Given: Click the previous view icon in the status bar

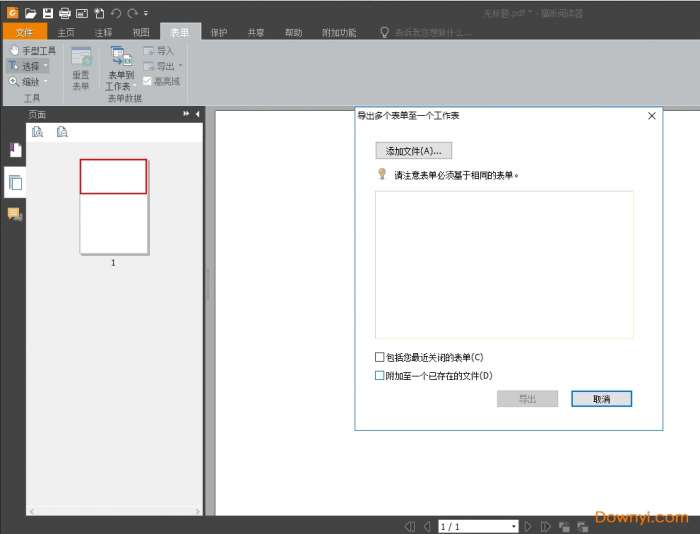Looking at the screenshot, I should [564, 526].
